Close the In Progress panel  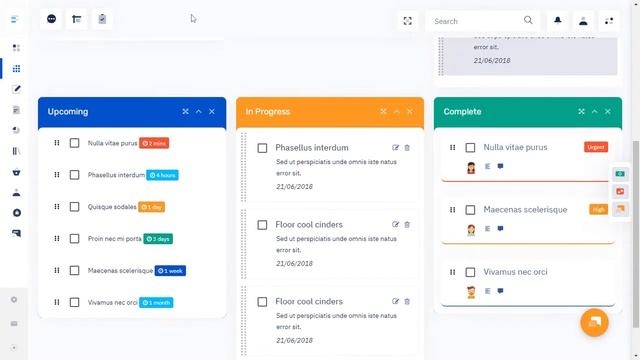click(x=410, y=111)
